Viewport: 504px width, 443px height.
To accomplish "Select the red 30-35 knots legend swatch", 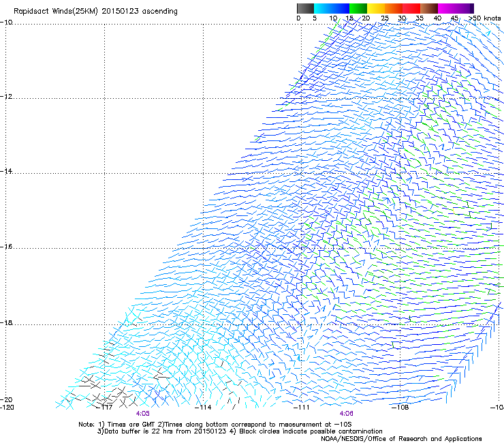I will point(411,8).
